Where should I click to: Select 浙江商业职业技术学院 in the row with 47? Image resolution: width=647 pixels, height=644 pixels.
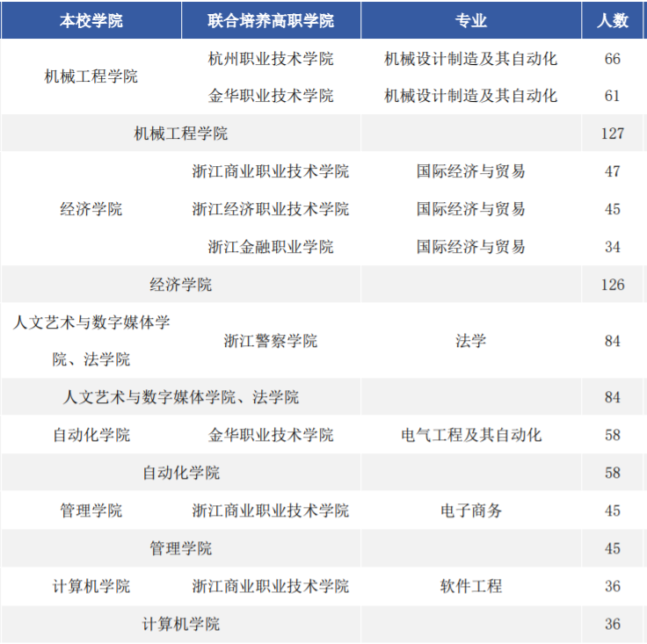click(271, 171)
